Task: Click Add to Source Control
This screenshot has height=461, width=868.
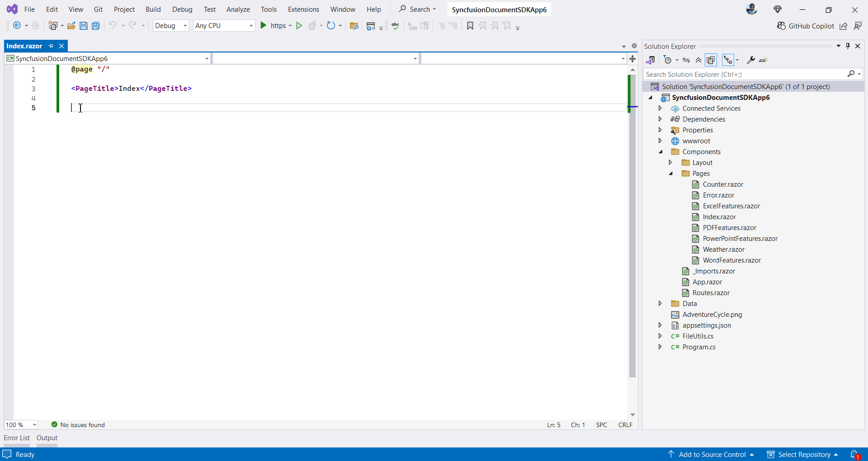Action: click(x=711, y=454)
